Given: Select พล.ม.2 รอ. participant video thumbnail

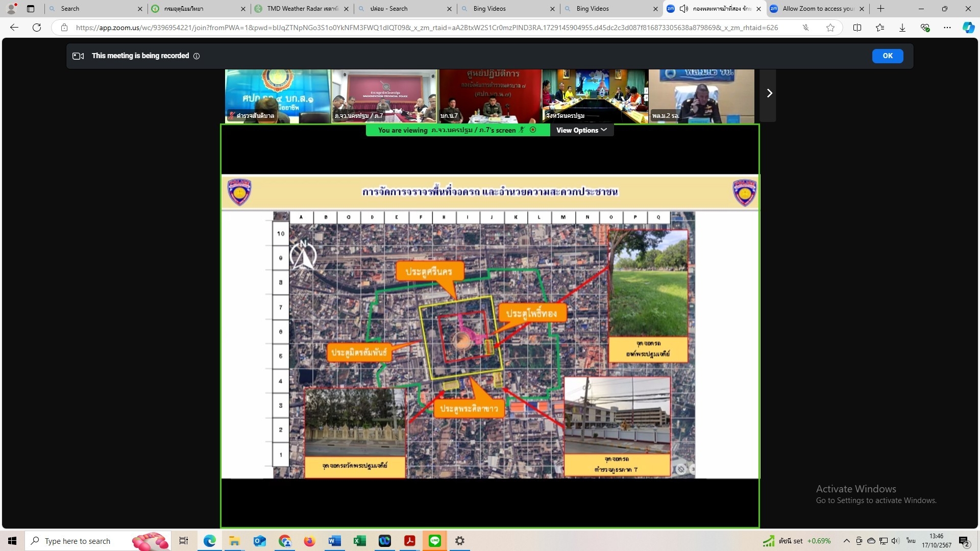Looking at the screenshot, I should click(x=701, y=96).
